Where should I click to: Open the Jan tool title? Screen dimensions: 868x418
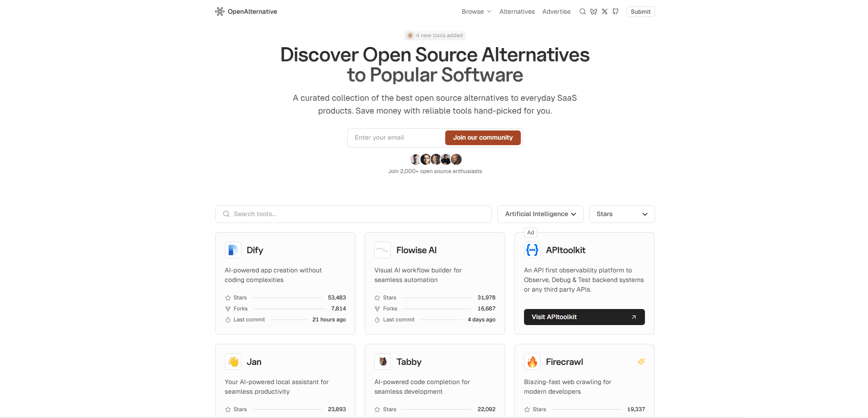254,362
